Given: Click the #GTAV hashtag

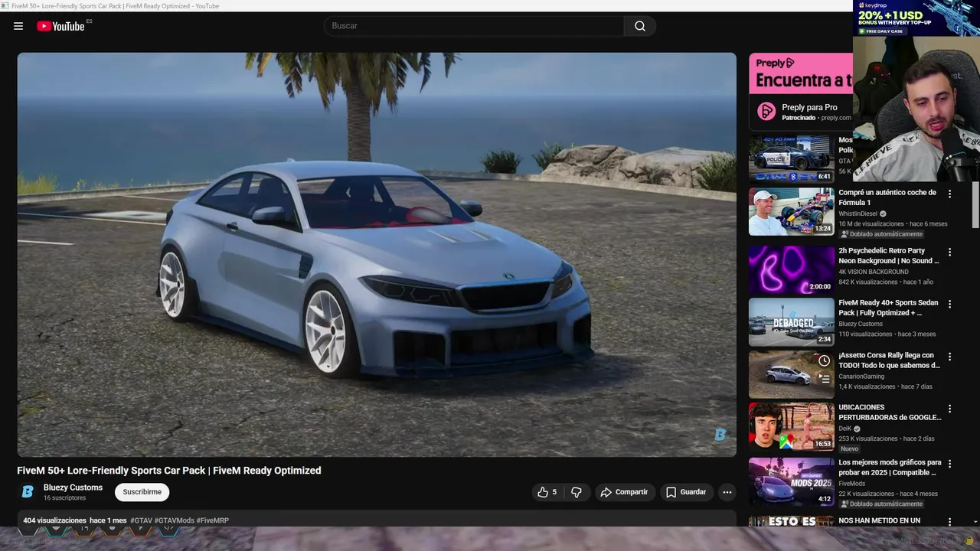Looking at the screenshot, I should pos(141,520).
